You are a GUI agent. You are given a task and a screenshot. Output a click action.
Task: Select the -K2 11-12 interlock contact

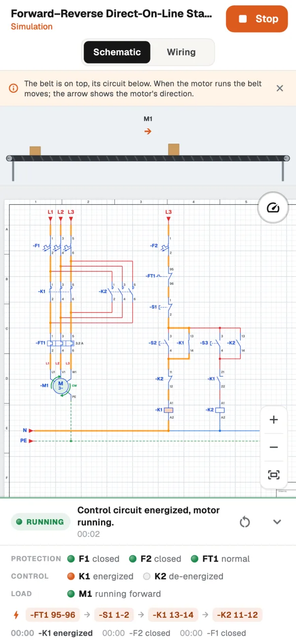pyautogui.click(x=165, y=379)
